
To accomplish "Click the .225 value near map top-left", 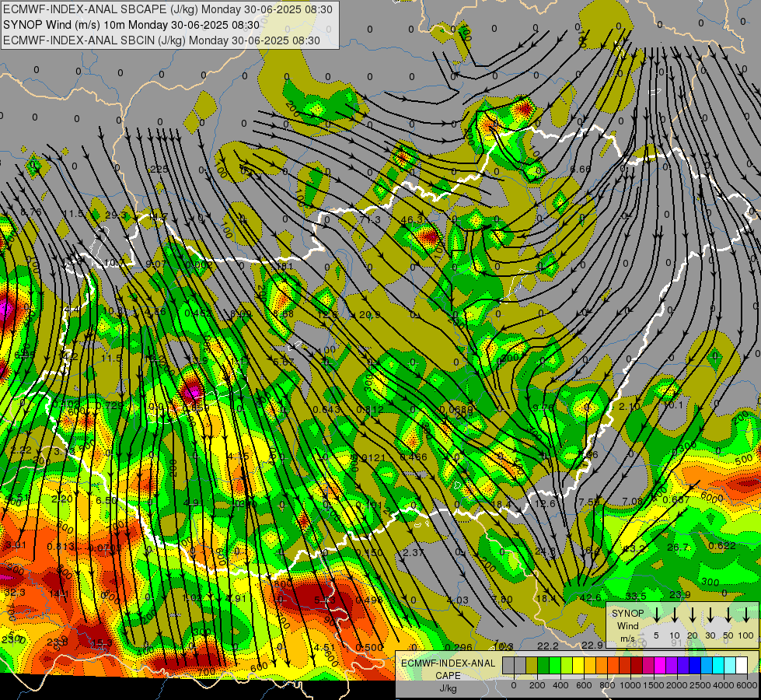I will [x=159, y=170].
